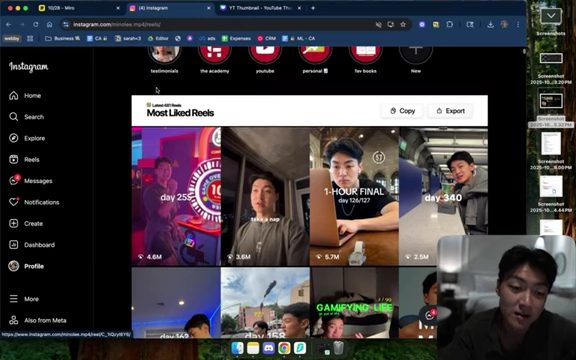Expand the Screenshots stack on desktop
This screenshot has height=360, width=576.
coord(551,17)
